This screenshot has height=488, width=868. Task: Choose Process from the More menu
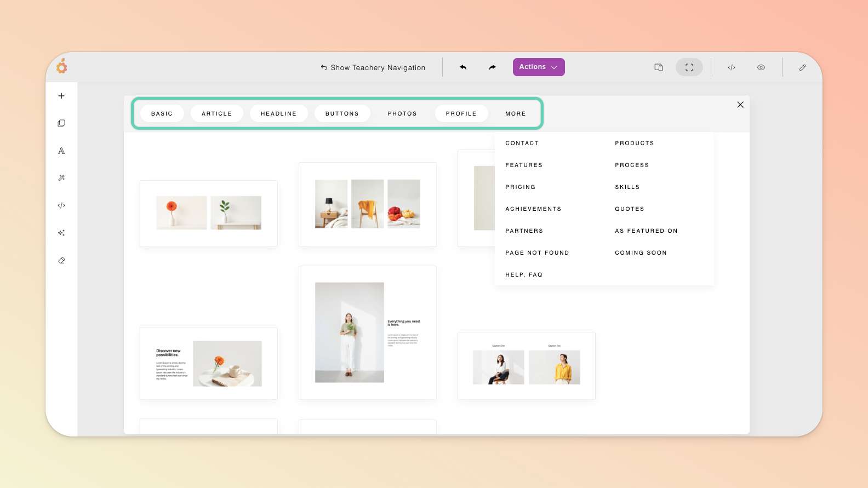tap(632, 165)
